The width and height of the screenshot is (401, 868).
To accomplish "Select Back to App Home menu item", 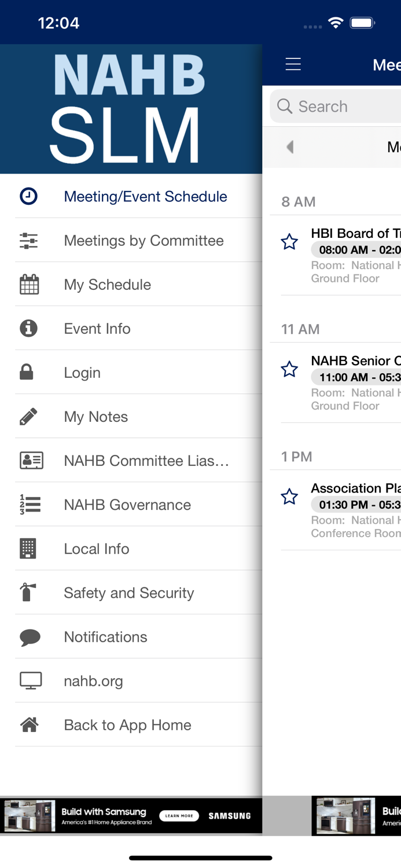I will tap(127, 724).
